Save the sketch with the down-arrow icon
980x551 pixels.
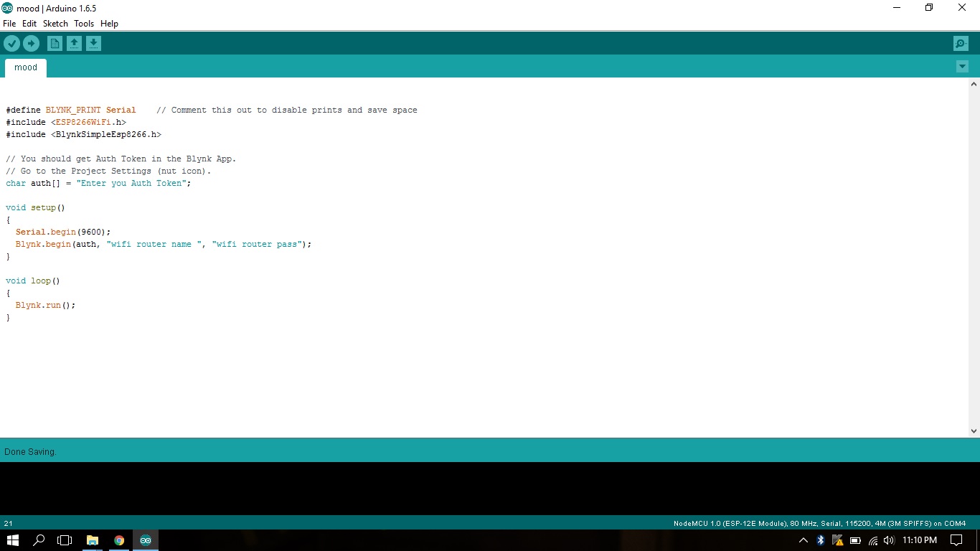[93, 44]
